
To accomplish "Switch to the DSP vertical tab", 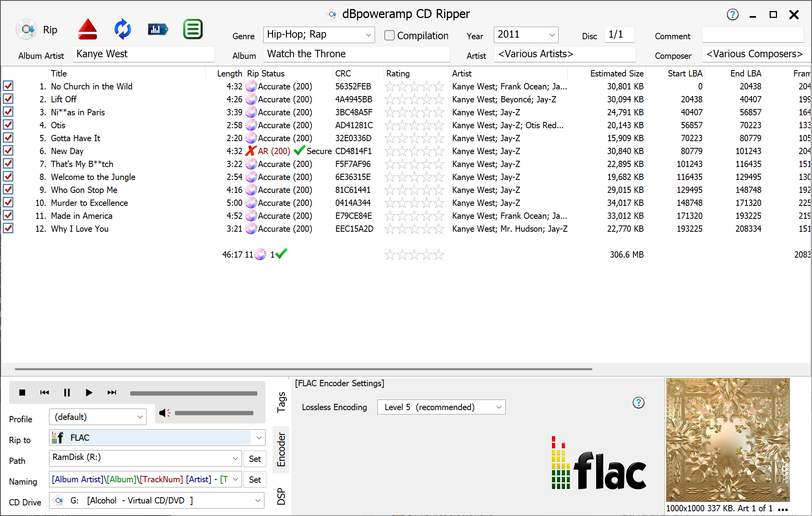I will coord(281,496).
